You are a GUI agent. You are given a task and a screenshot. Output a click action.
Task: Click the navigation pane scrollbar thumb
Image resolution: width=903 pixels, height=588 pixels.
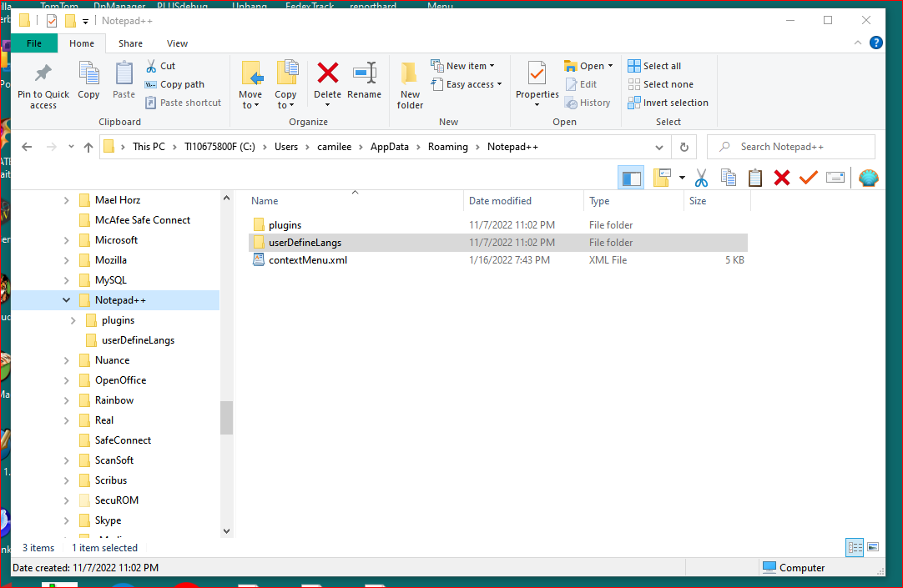click(x=226, y=418)
